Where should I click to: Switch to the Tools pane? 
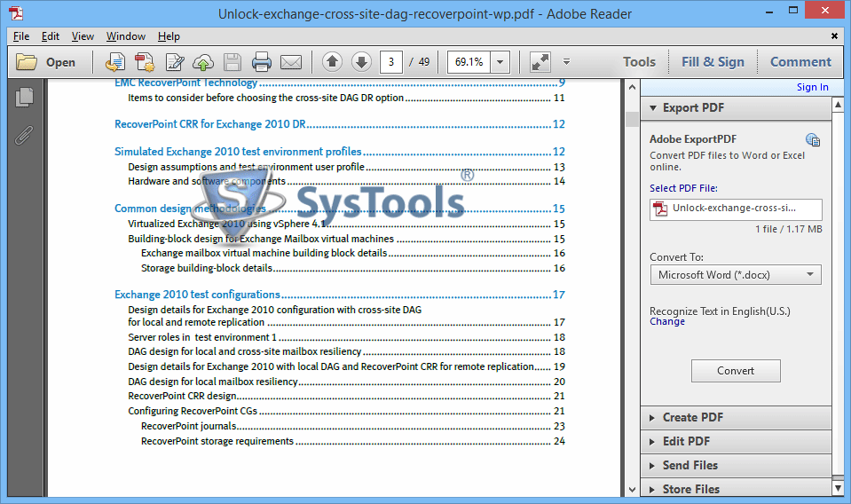639,62
